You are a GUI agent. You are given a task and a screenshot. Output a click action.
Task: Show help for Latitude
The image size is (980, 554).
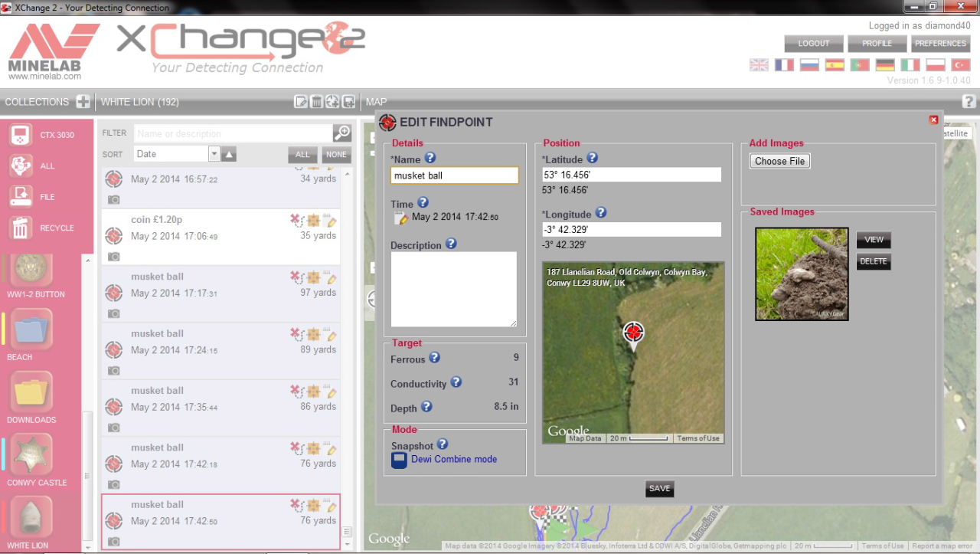pos(592,158)
